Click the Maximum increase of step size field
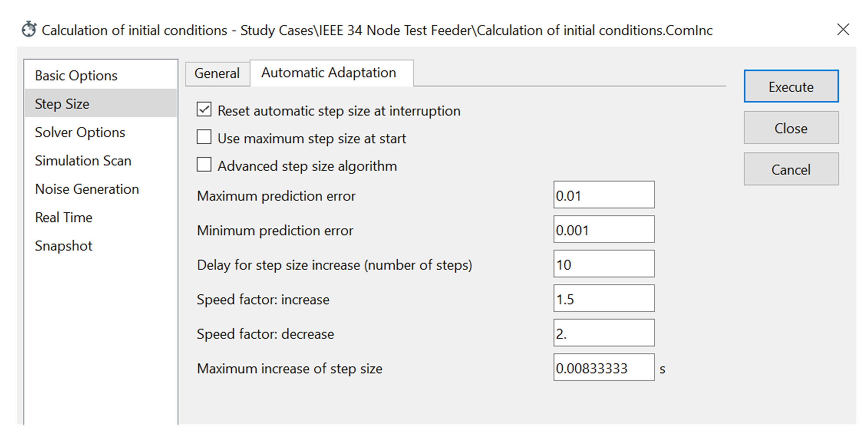Image resolution: width=868 pixels, height=438 pixels. 604,368
